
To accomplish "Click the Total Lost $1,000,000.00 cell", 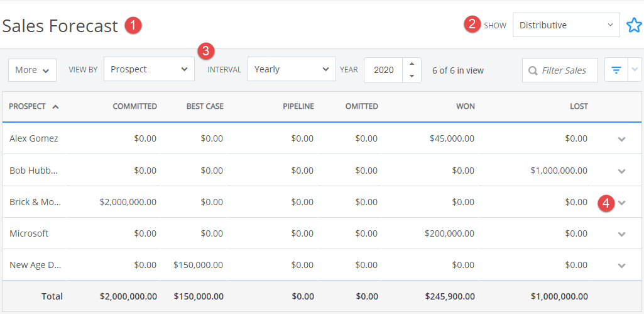I will tap(559, 296).
